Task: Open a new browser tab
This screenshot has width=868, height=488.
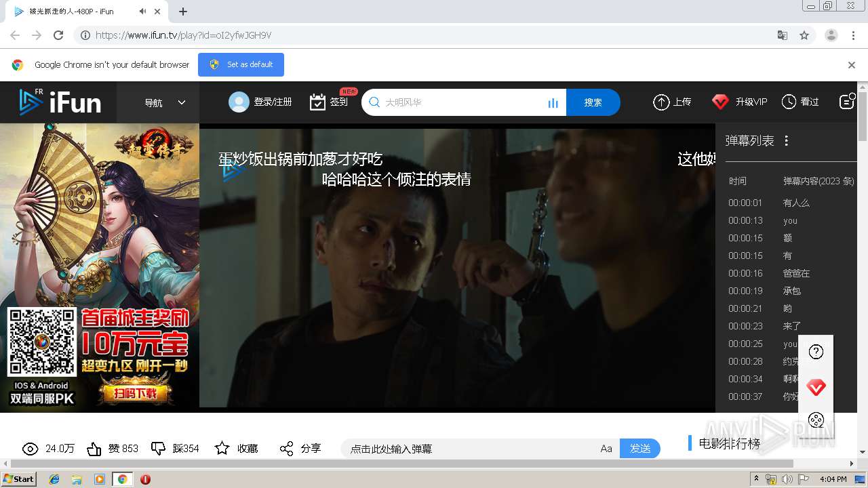Action: [183, 12]
